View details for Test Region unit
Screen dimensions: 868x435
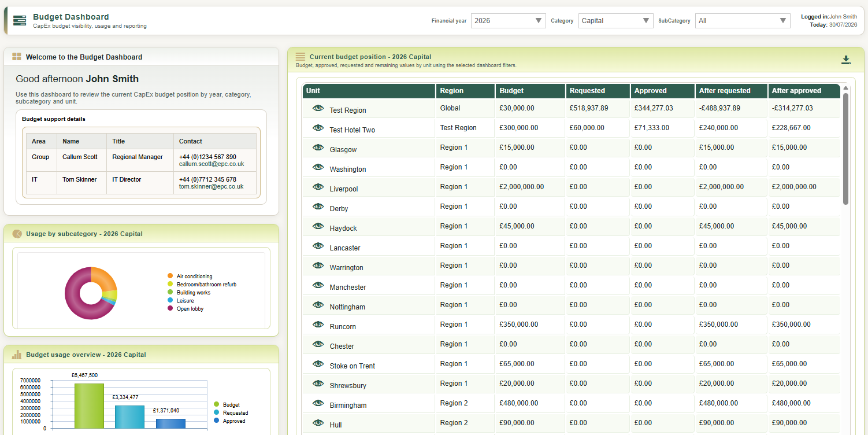point(318,108)
